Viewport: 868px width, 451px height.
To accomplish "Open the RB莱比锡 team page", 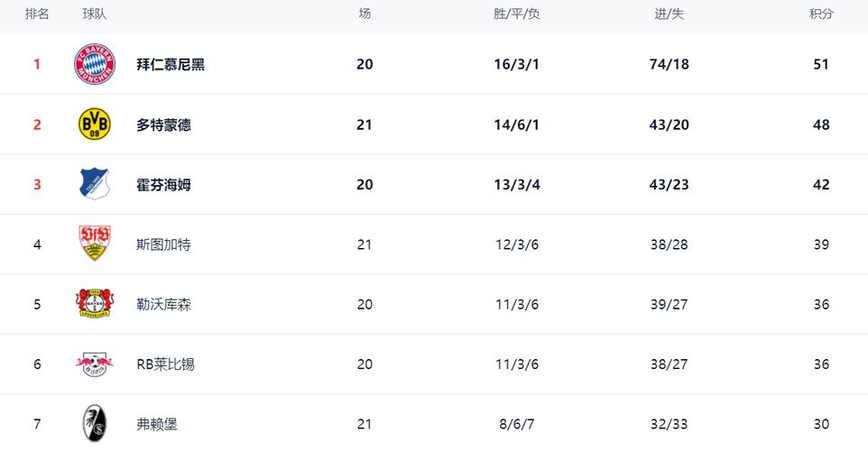I will pos(165,364).
